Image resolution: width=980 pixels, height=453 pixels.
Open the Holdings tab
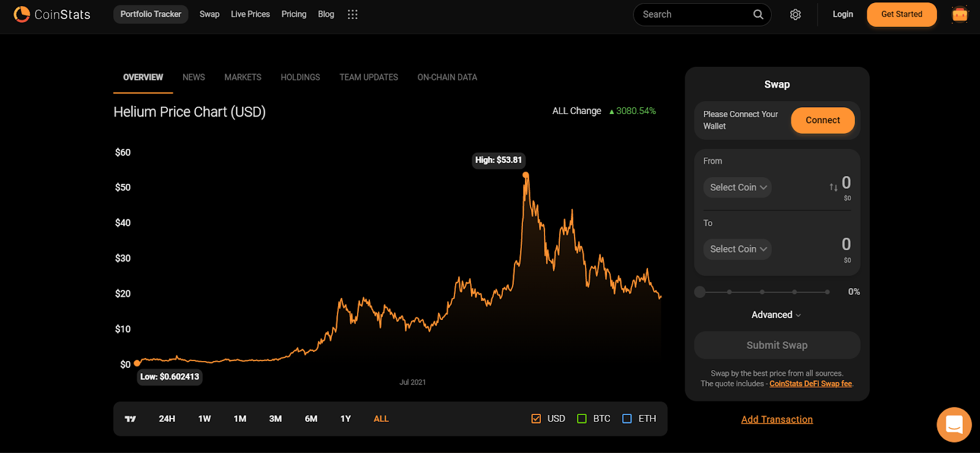pos(300,77)
